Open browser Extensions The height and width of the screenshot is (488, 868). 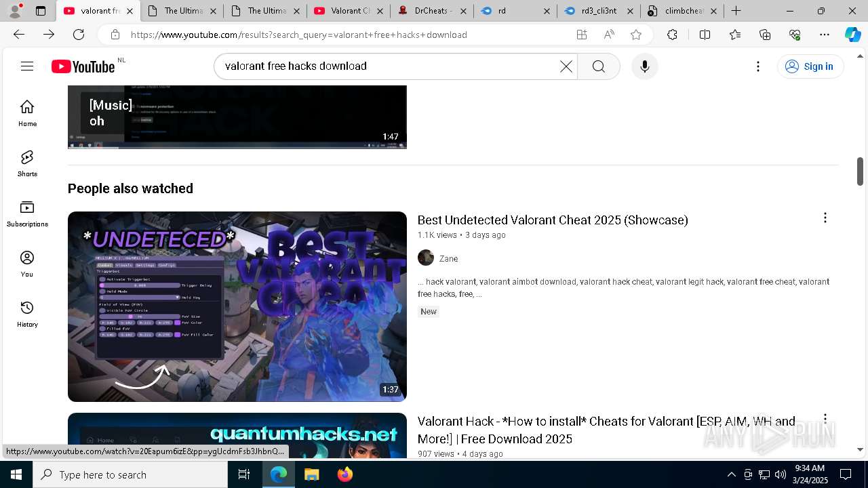672,35
